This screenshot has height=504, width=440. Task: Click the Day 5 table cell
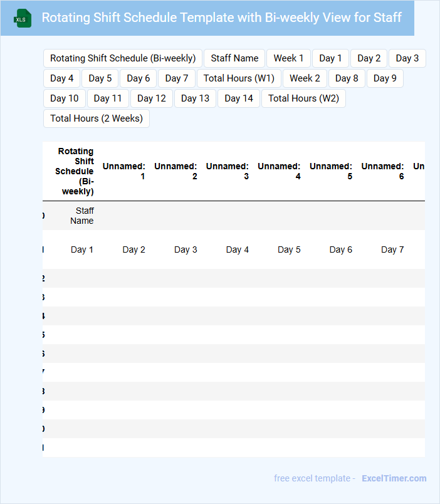coord(289,249)
